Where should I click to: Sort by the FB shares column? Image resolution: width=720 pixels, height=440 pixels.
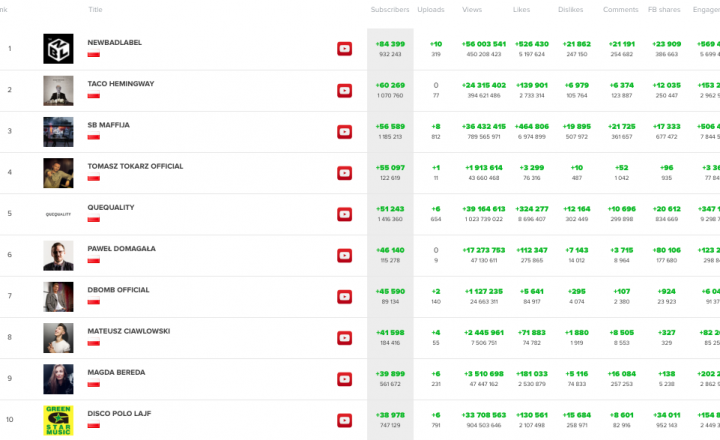tap(667, 9)
